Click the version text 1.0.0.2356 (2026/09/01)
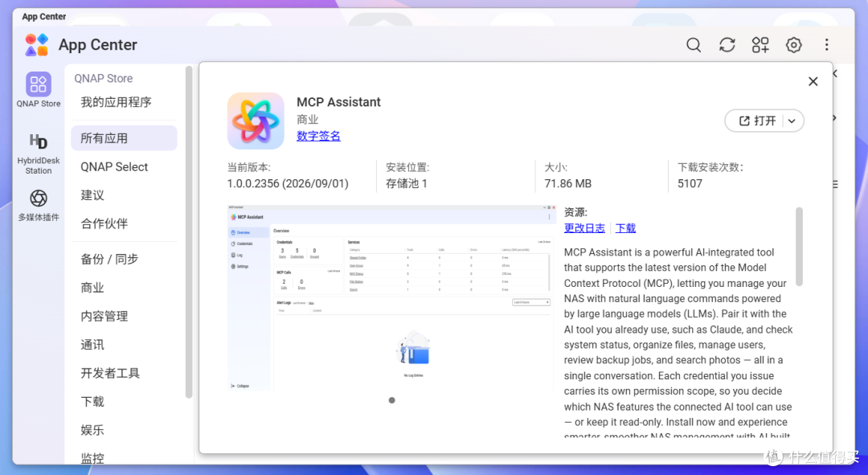Viewport: 868px width, 475px height. tap(288, 184)
